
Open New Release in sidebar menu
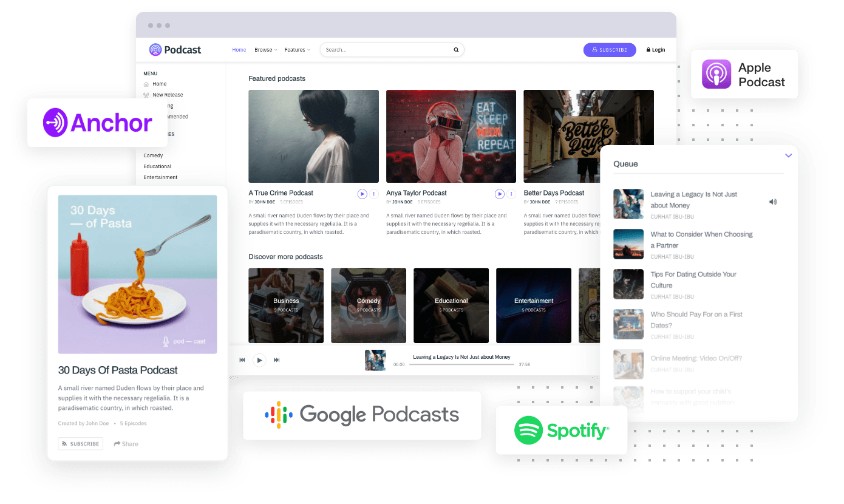168,95
